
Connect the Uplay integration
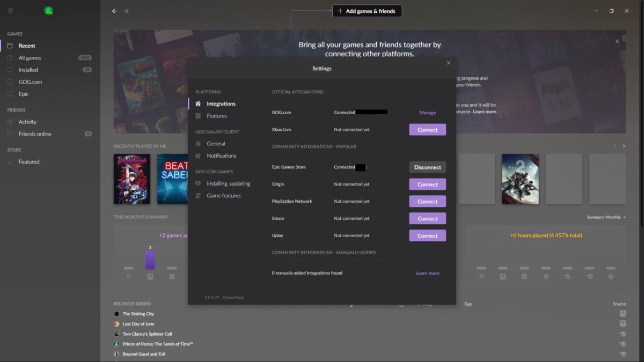pyautogui.click(x=428, y=236)
